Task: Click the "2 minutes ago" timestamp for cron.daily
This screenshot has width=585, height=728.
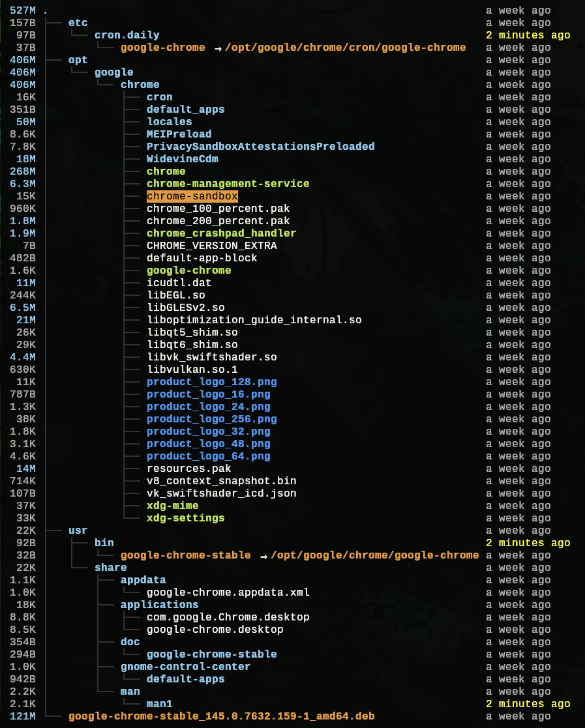Action: click(x=528, y=35)
